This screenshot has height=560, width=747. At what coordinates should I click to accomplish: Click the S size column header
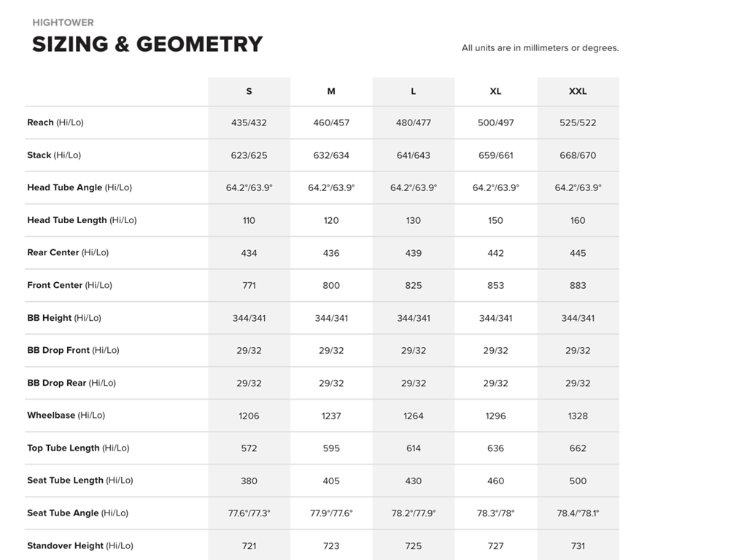click(x=249, y=92)
